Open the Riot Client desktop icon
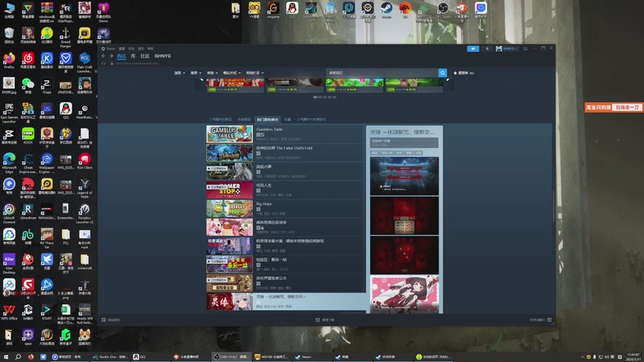The image size is (644, 362). pos(85,162)
